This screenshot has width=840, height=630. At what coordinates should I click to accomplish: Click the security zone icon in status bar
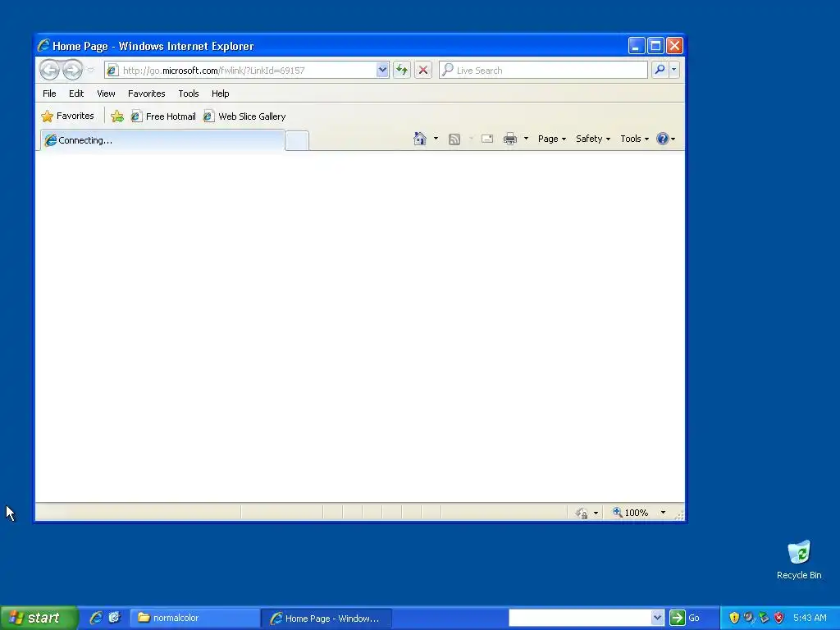[x=582, y=514]
